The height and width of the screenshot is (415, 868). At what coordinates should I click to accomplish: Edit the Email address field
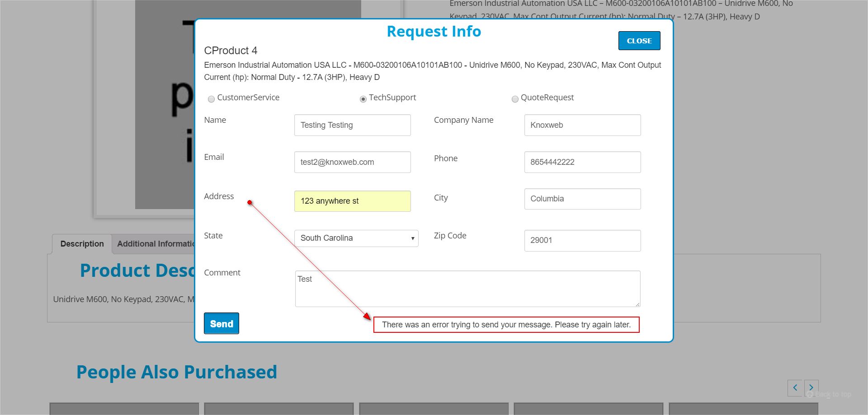point(353,162)
